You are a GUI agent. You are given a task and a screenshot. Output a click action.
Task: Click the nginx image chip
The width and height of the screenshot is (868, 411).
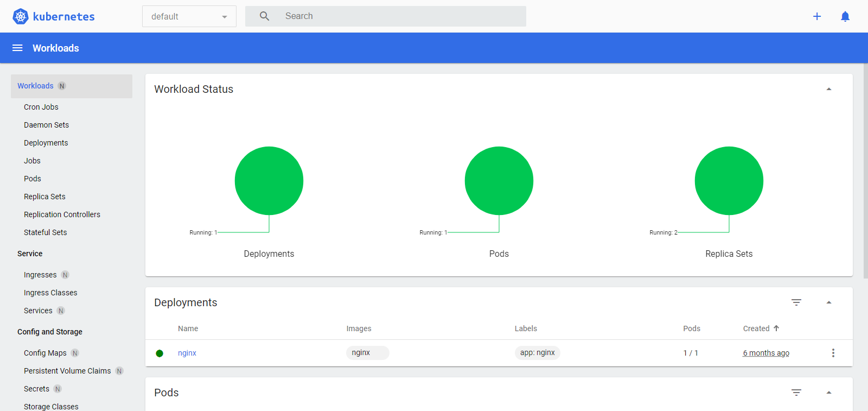point(367,353)
